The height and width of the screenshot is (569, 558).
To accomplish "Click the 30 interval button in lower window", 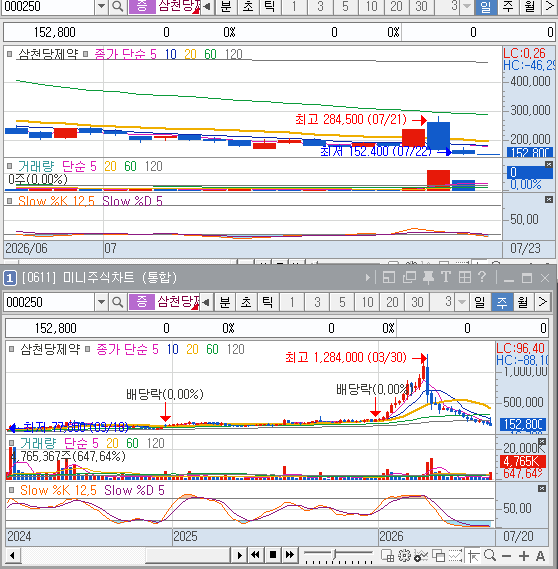I will pos(417,302).
